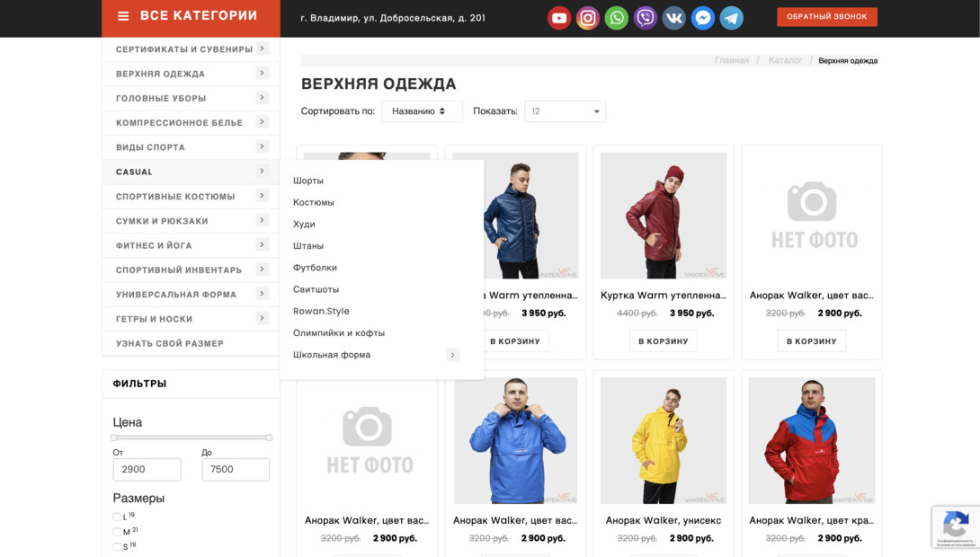Add red Куртка Warm to cart
The image size is (980, 557).
click(664, 341)
